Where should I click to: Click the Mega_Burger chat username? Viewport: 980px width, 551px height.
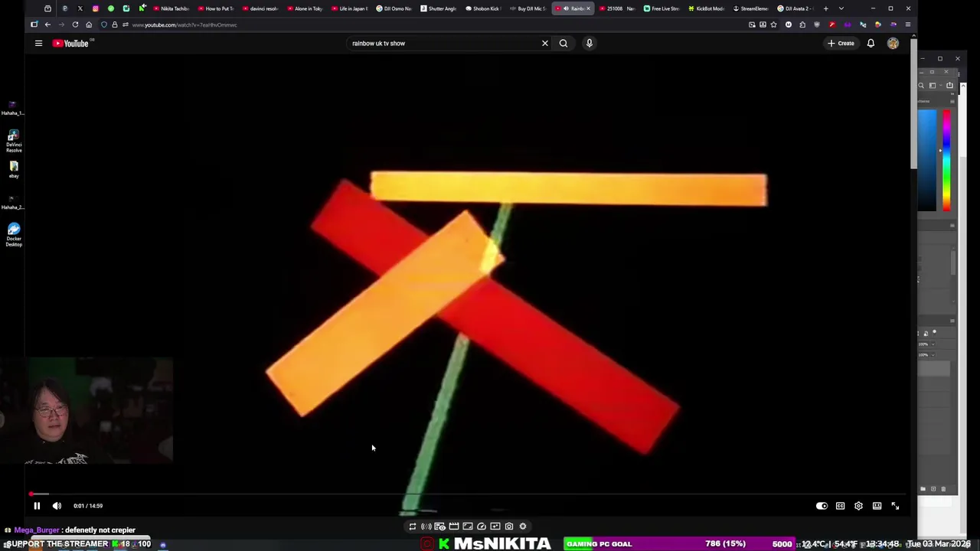pos(37,530)
